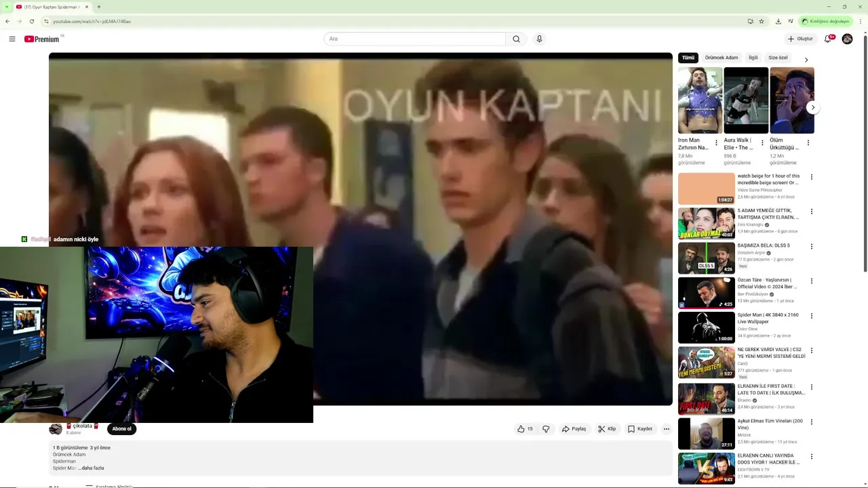Viewport: 868px width, 488px height.
Task: Open options for Özcan Türe video
Action: 812,281
